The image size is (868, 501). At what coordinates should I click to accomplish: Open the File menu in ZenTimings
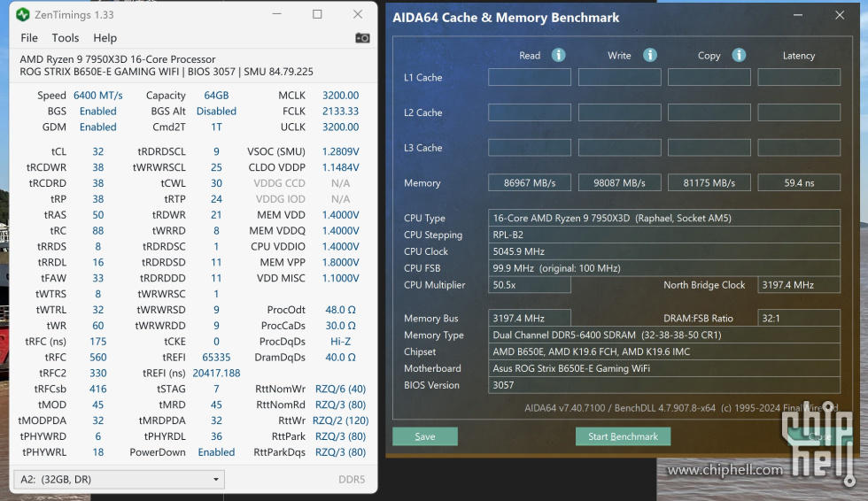[x=28, y=37]
